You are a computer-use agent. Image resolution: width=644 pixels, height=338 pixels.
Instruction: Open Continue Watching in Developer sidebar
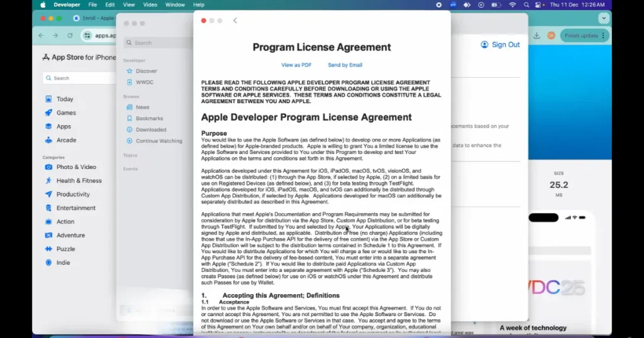[x=158, y=141]
